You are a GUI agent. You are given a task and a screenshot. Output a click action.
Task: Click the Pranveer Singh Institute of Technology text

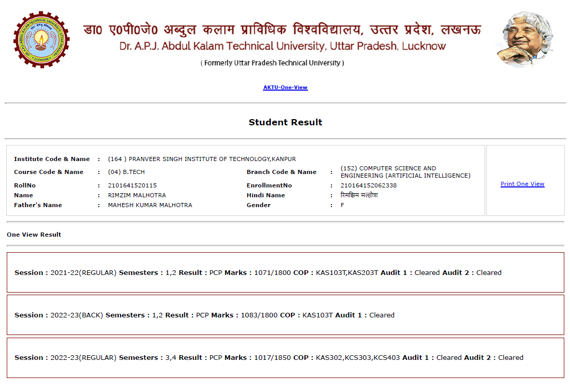pyautogui.click(x=202, y=159)
